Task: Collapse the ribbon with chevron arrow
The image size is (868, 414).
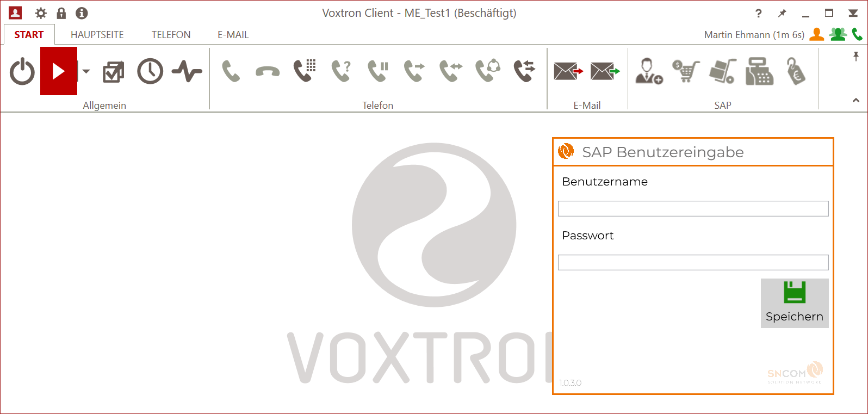Action: pos(855,100)
